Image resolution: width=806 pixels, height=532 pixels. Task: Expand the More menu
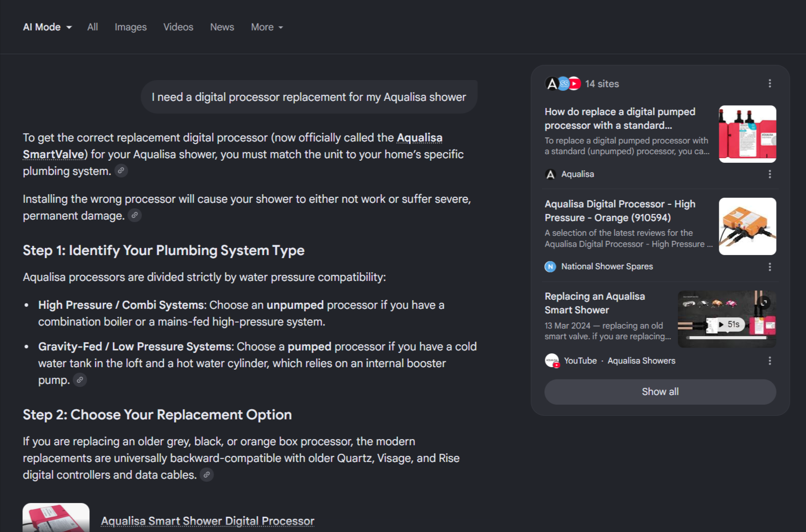click(267, 27)
